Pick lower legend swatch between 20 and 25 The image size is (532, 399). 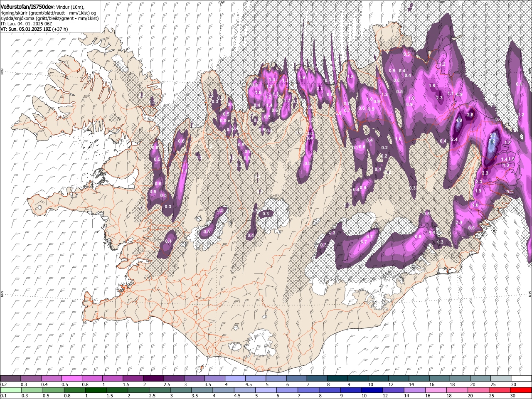(x=478, y=390)
